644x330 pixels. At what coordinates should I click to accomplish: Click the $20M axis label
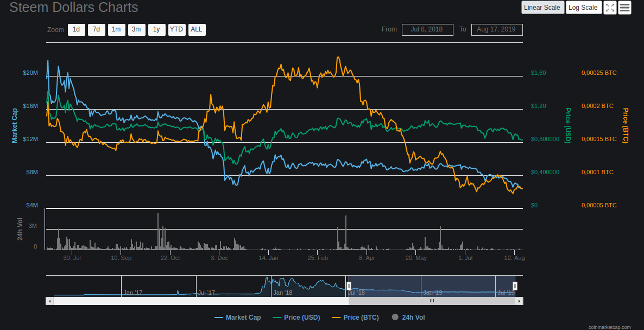(30, 73)
